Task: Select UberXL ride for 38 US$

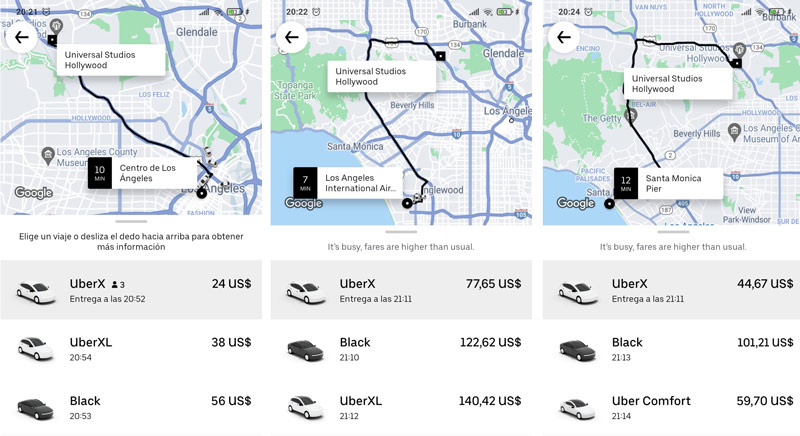Action: tap(130, 348)
